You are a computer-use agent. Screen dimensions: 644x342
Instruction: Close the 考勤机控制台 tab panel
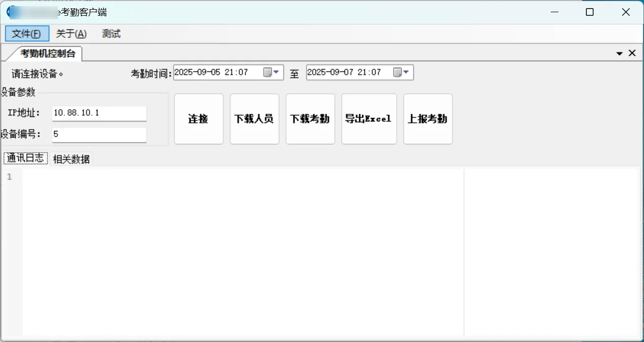pyautogui.click(x=632, y=53)
